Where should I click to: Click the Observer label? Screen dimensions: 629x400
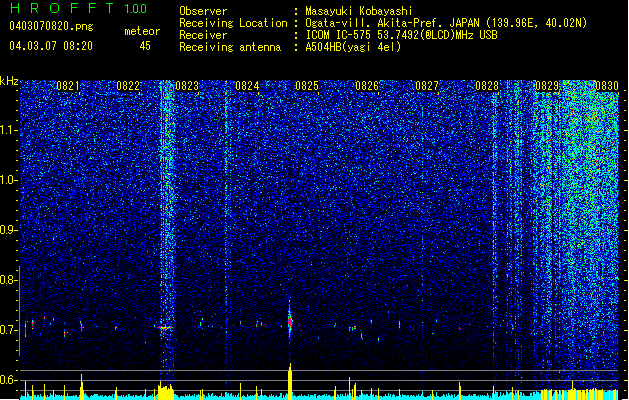click(x=203, y=11)
